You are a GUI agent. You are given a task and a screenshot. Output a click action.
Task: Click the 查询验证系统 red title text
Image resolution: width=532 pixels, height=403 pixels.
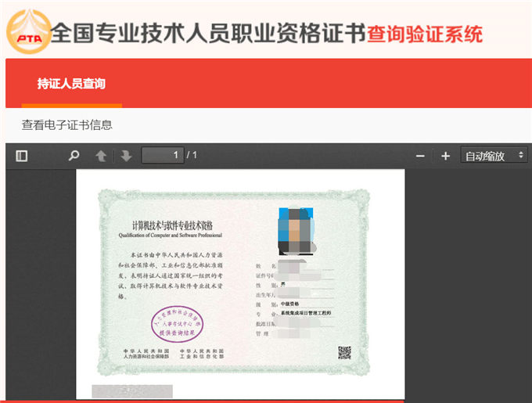click(425, 34)
